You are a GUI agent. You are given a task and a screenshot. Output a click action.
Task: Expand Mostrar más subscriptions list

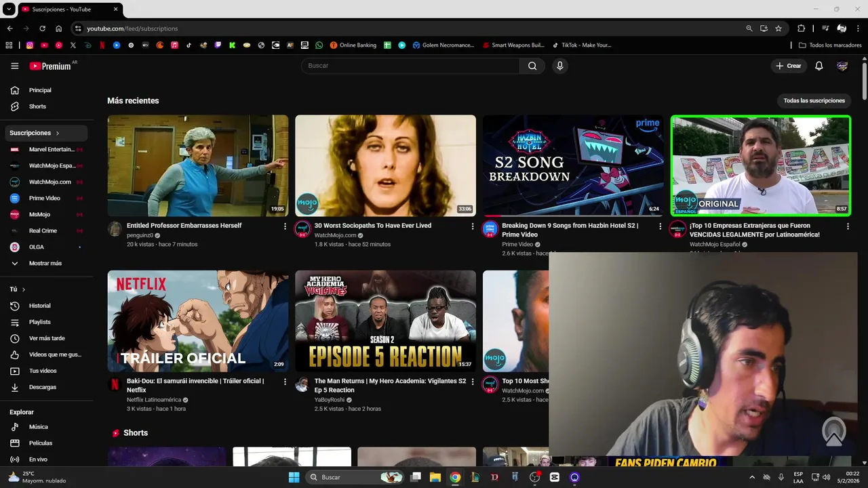point(45,263)
